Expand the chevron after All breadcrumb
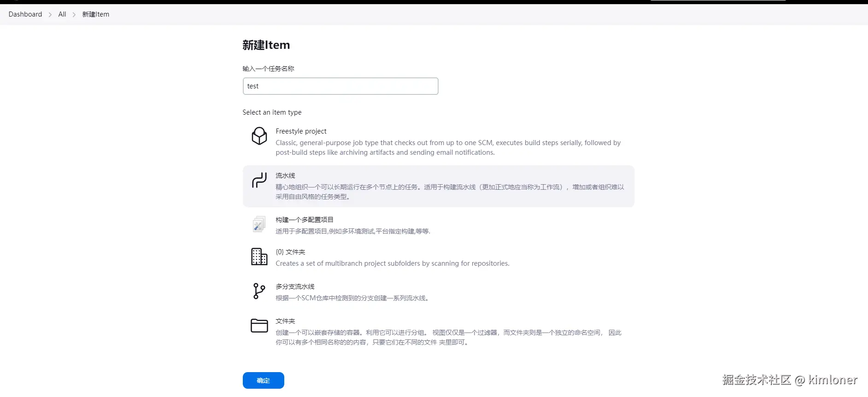Screen dimensions: 868x397 click(x=74, y=15)
